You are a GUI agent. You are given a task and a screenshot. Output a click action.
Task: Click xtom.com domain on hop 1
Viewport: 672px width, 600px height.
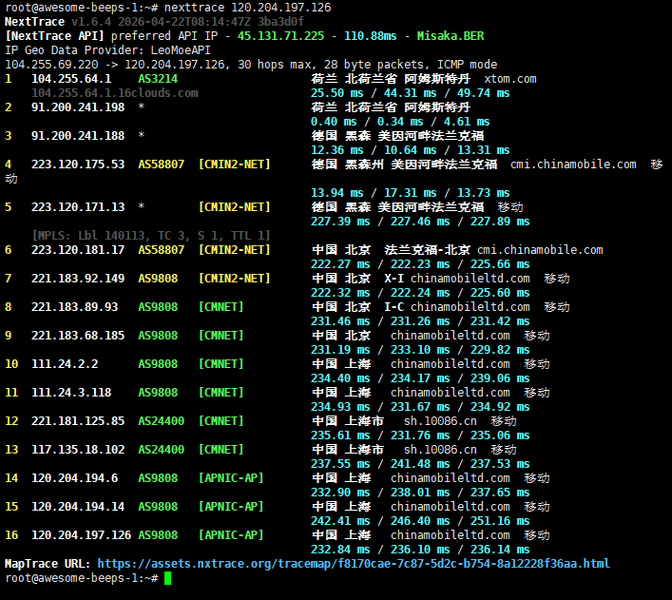click(510, 79)
